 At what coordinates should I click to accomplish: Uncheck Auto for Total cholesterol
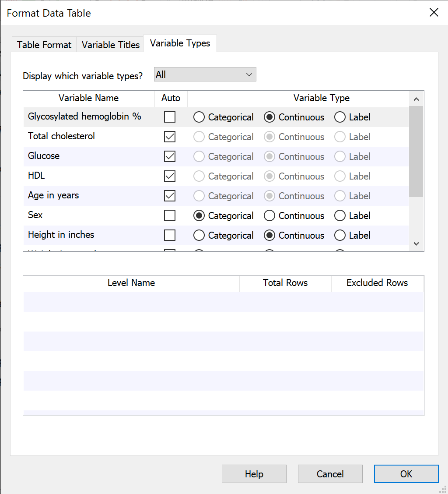[170, 137]
